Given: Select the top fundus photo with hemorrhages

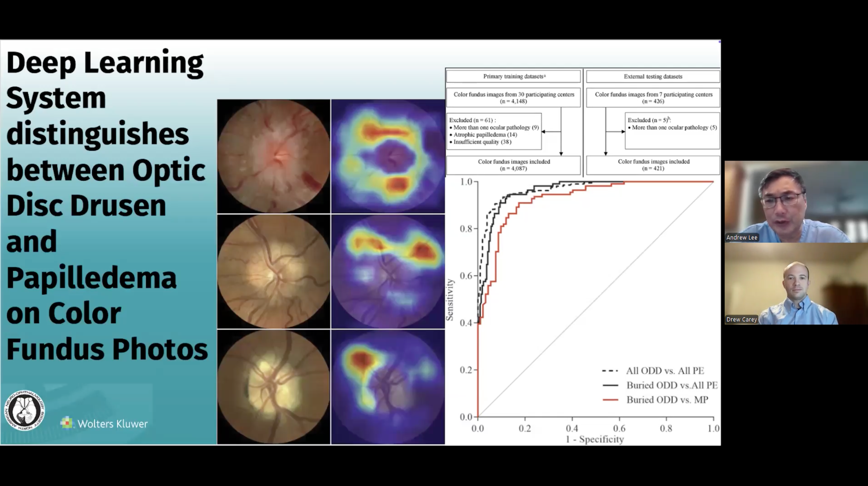Looking at the screenshot, I should [x=274, y=156].
